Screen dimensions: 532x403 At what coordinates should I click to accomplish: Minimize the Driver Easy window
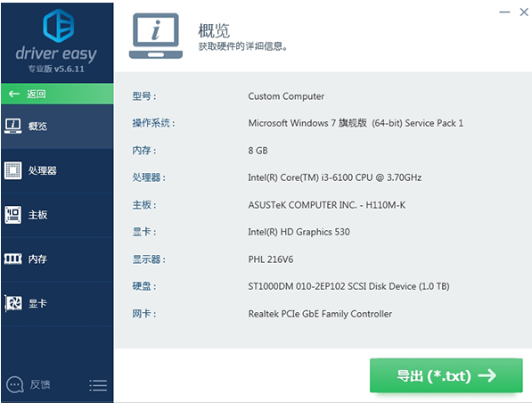504,12
